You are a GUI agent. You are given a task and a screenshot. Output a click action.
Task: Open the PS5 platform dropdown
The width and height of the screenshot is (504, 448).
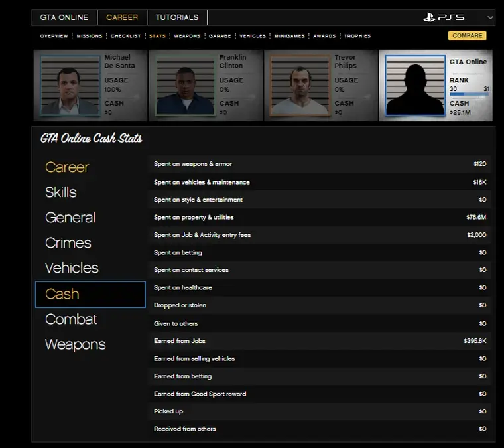click(x=490, y=17)
